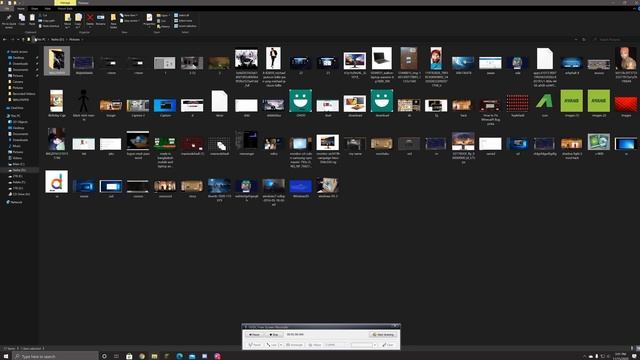Delete the selected item with red X
Viewport: 640px width, 360px height.
tap(90, 20)
